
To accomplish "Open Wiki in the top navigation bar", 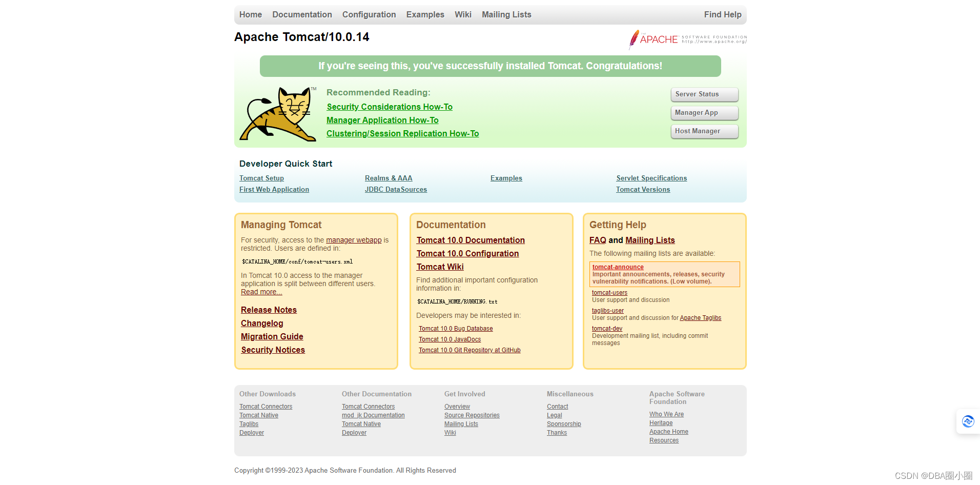I will [463, 15].
